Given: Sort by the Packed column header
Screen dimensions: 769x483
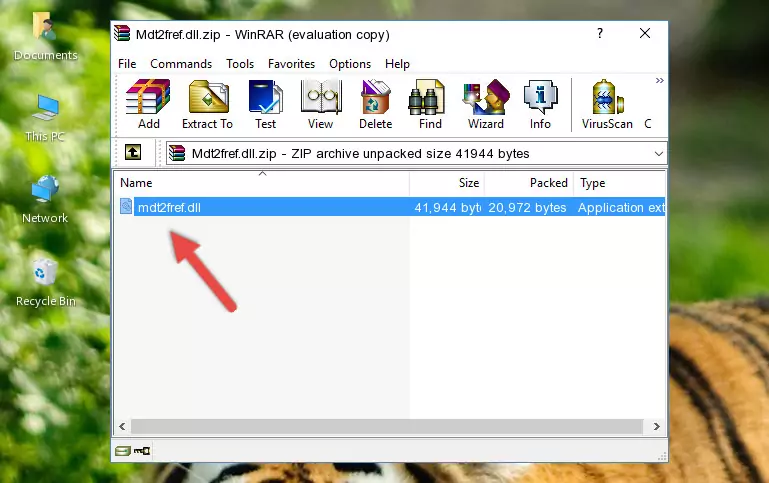Looking at the screenshot, I should pyautogui.click(x=529, y=183).
